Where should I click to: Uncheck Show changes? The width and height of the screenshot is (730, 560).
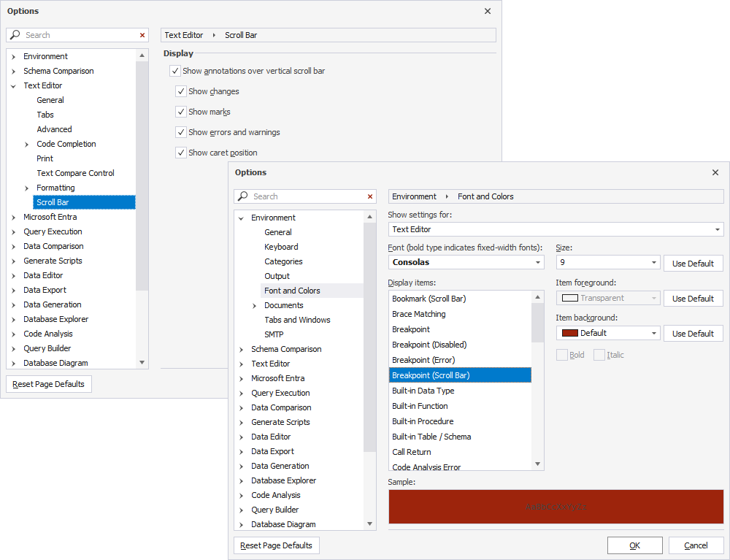[x=180, y=91]
